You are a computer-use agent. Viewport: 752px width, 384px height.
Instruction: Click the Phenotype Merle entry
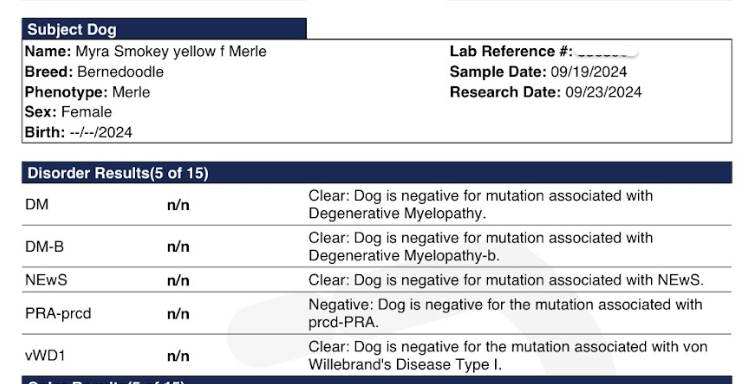87,92
